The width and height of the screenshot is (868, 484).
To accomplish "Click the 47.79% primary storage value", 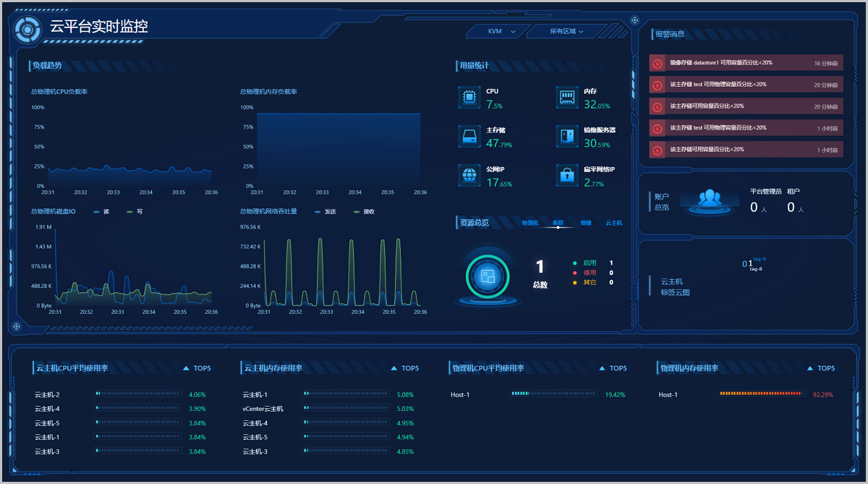I will coord(499,143).
